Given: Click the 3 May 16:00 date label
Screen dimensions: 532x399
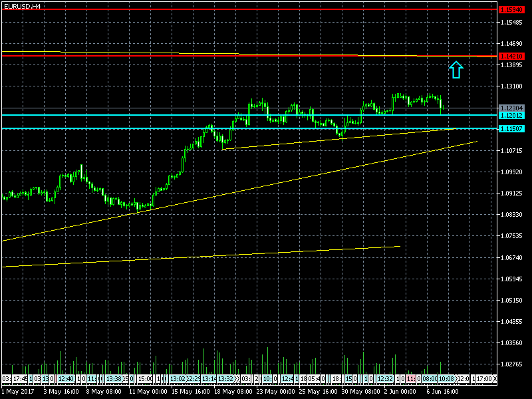Looking at the screenshot, I should [62, 392].
